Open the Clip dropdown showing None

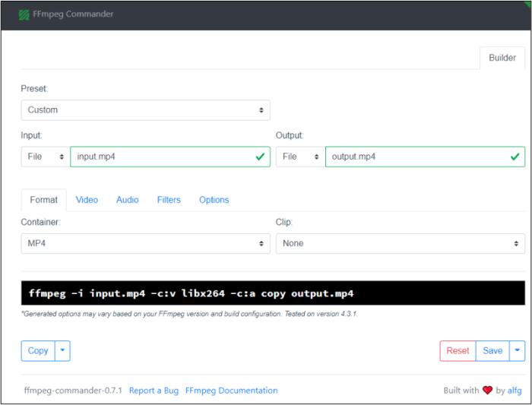pyautogui.click(x=401, y=244)
